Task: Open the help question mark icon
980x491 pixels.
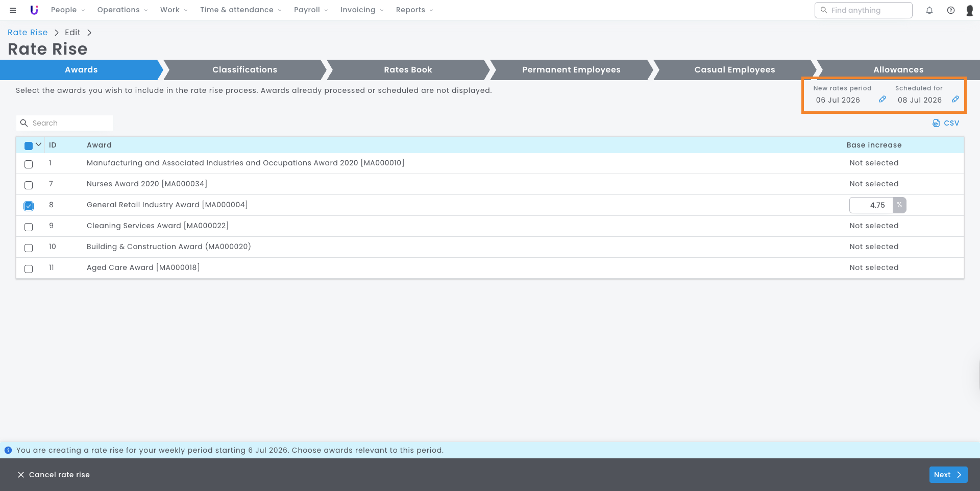Action: pyautogui.click(x=951, y=10)
